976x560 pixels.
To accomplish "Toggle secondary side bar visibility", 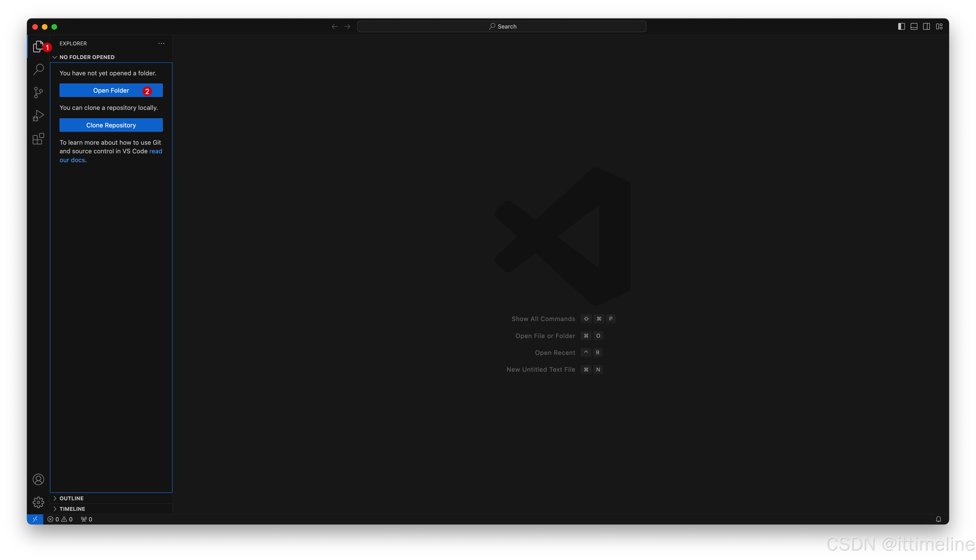I will click(927, 27).
